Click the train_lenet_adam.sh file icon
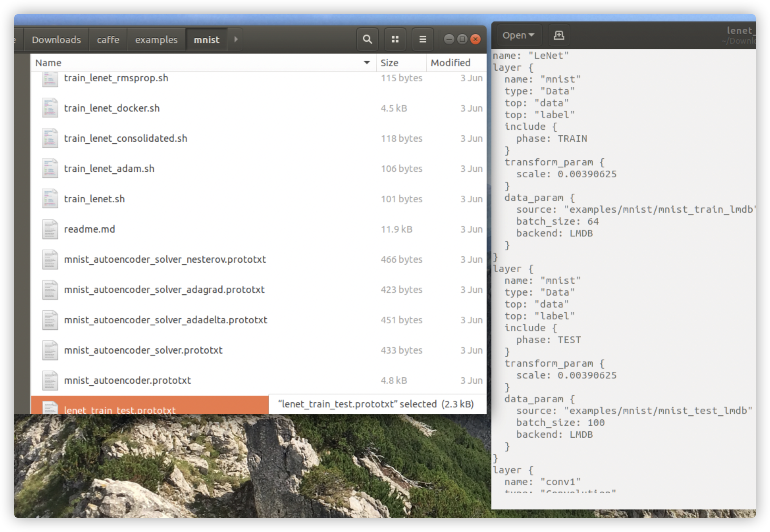The width and height of the screenshot is (770, 532). click(50, 169)
